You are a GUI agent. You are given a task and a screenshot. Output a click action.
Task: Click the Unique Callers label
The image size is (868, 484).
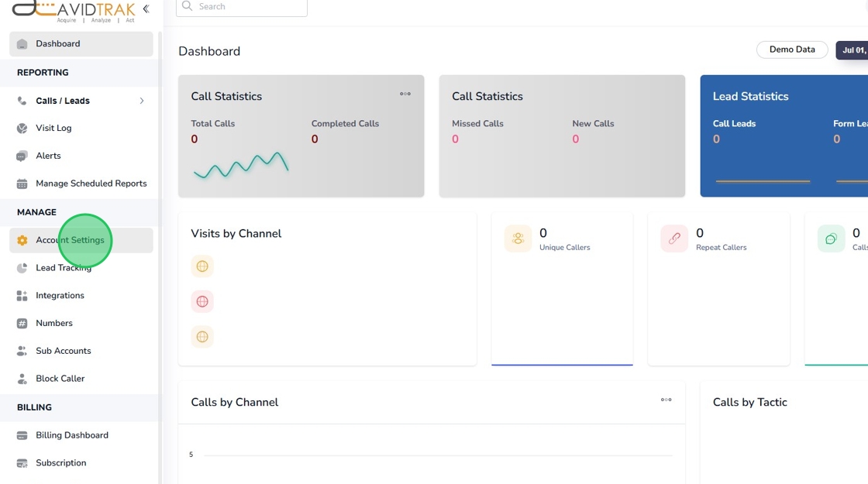[x=565, y=247]
